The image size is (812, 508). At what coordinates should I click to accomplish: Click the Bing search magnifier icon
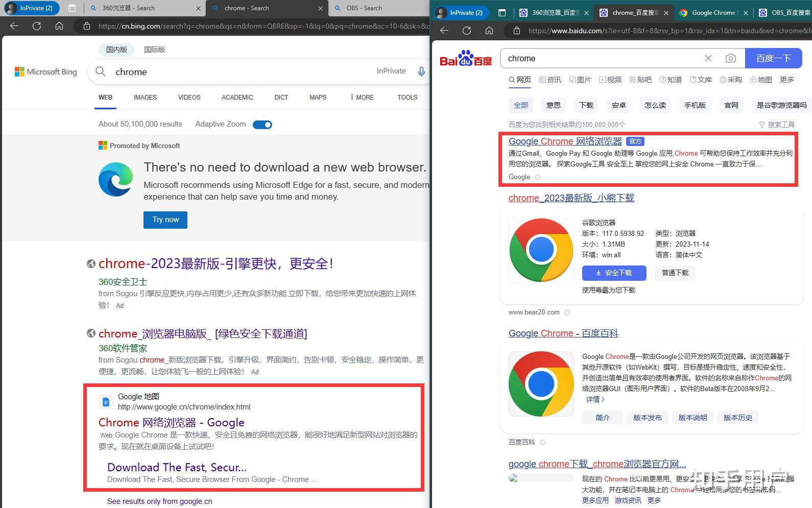click(x=101, y=71)
